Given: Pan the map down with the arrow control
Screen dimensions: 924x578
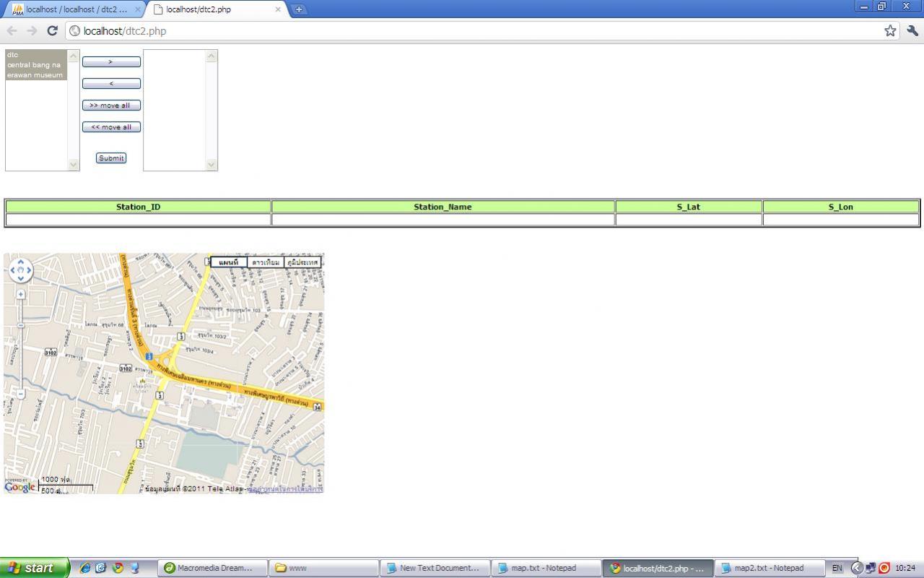Looking at the screenshot, I should pyautogui.click(x=20, y=277).
